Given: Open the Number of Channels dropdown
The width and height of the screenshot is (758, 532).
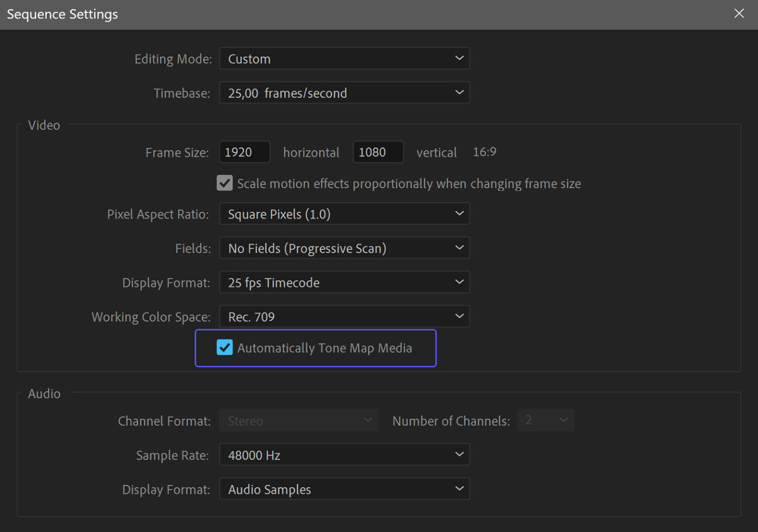Looking at the screenshot, I should point(545,420).
